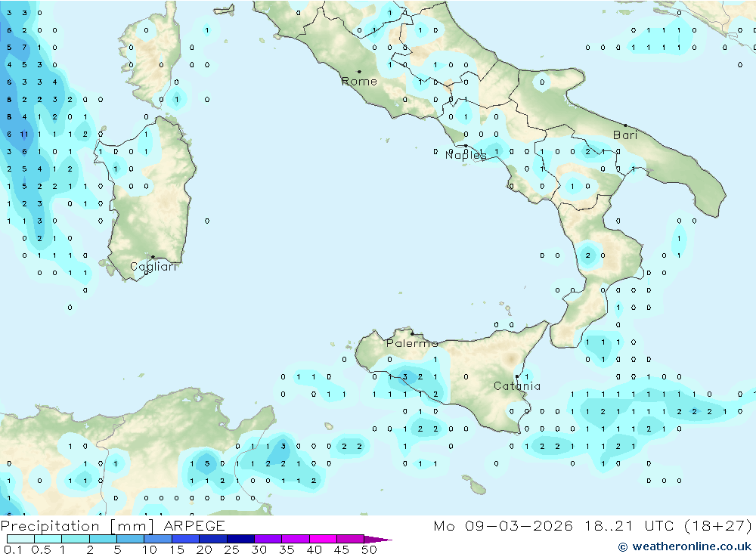The width and height of the screenshot is (756, 554).
Task: Click the forecast date 'Mo 09-03-2026 18..21 UTC'
Action: tap(554, 525)
